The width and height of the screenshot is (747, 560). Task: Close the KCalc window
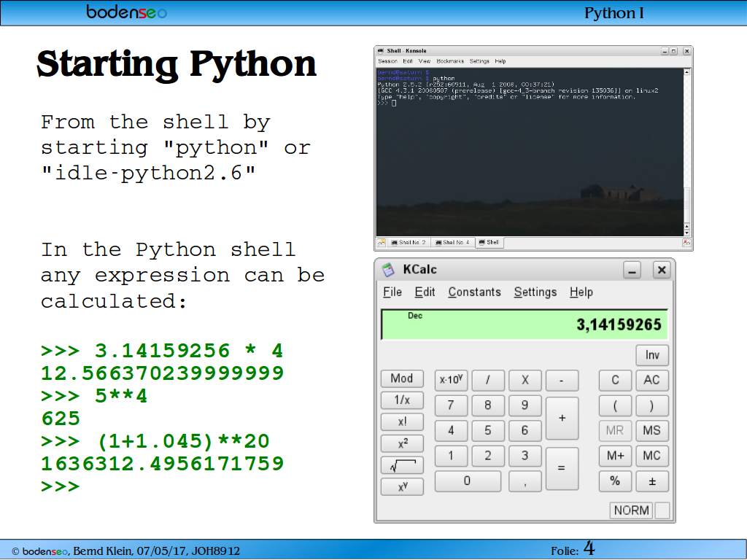click(x=662, y=271)
